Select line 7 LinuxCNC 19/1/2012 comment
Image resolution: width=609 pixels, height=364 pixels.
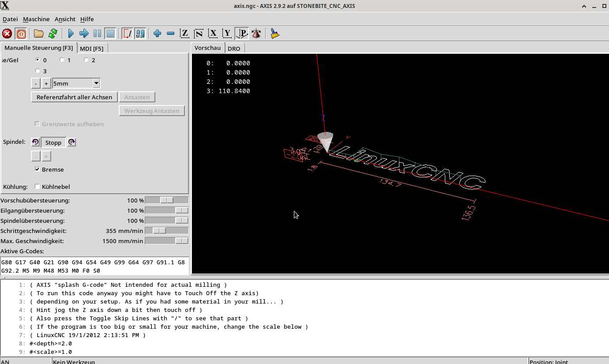click(x=88, y=335)
